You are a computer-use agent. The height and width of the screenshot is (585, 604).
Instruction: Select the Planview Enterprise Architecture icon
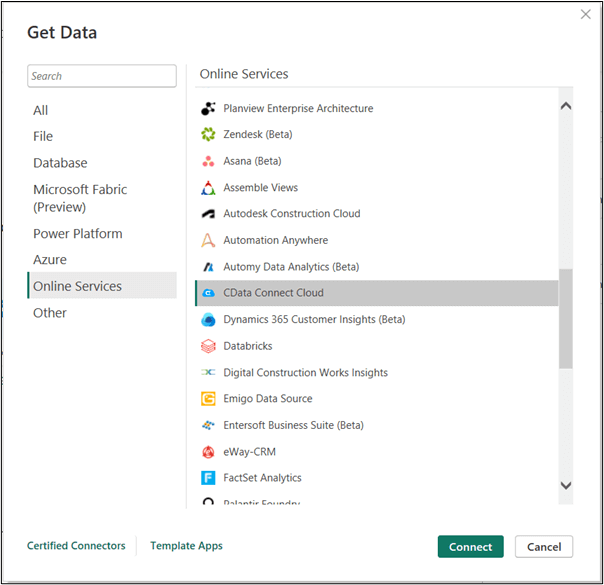[208, 109]
